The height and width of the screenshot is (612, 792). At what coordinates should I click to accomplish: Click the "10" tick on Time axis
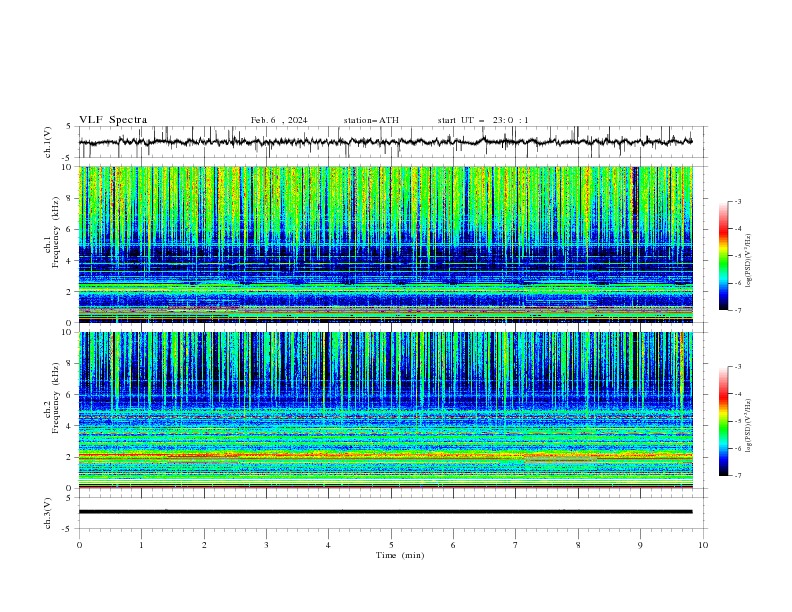[703, 545]
